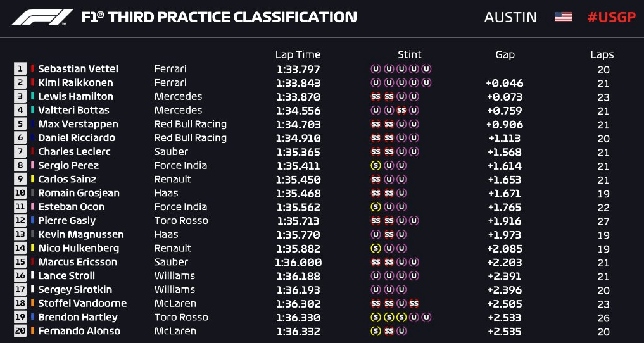Click the first soft tyre icon for Brendon Hartley
The image size is (644, 343).
(376, 317)
